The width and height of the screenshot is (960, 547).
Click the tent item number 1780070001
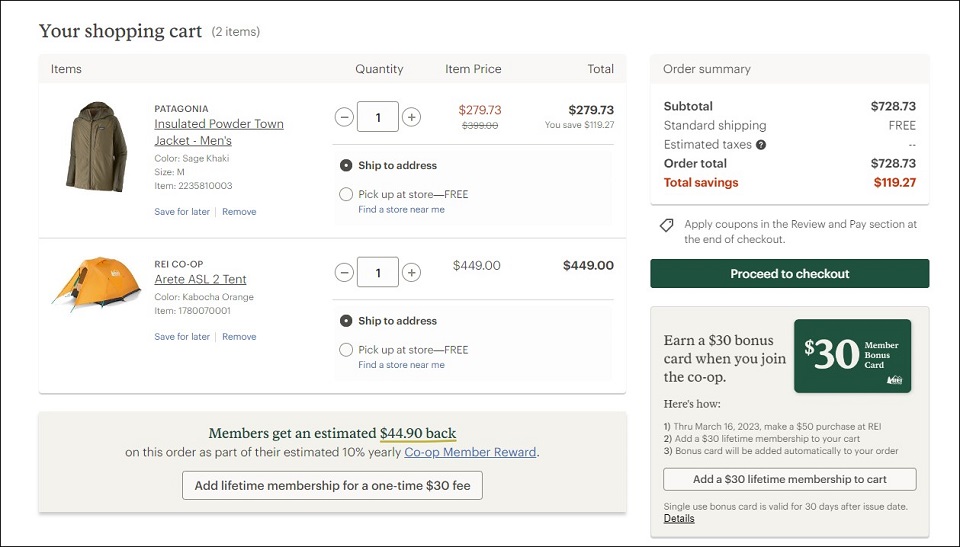point(193,311)
